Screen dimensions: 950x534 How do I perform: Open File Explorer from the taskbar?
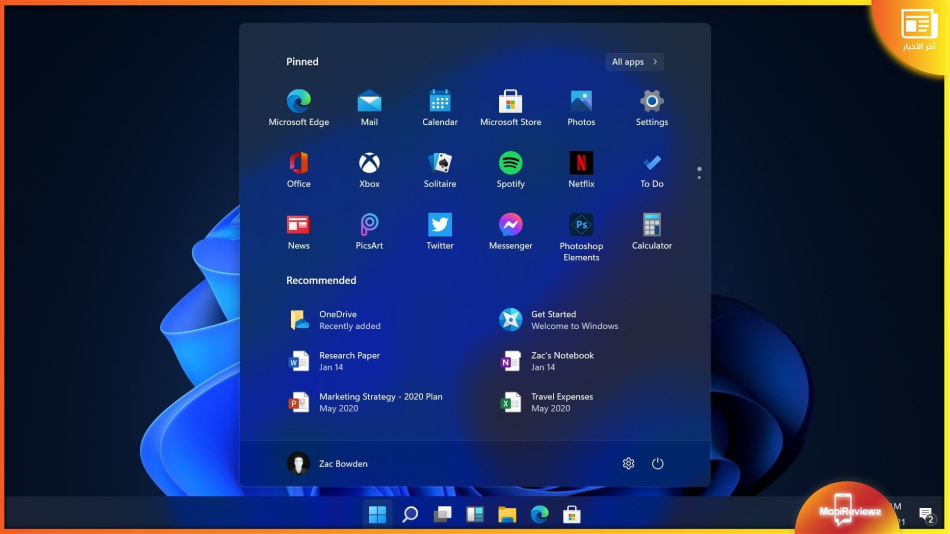click(x=507, y=515)
